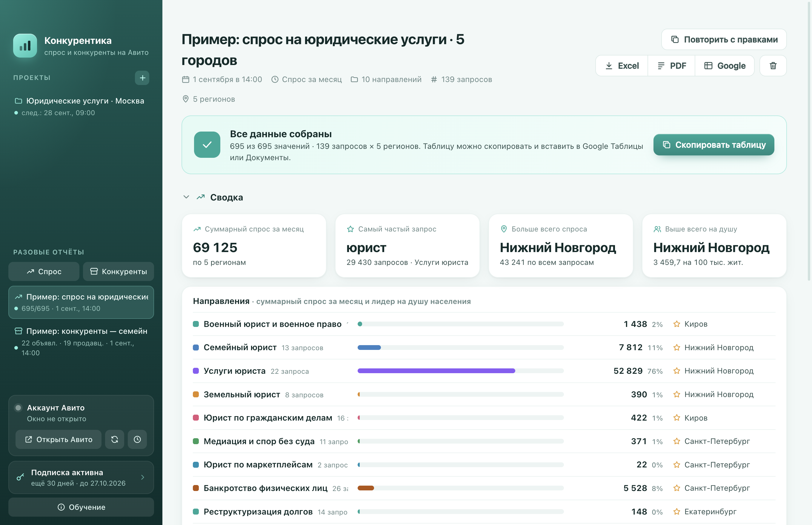Collapse the Сводка section chevron

point(186,197)
